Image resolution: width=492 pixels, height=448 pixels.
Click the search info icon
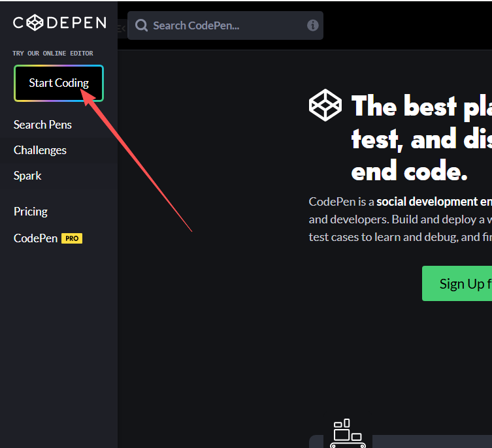pyautogui.click(x=312, y=25)
